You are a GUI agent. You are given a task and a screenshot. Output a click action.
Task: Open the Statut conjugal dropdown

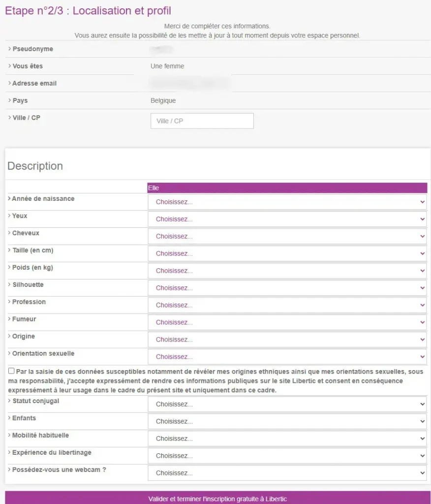click(x=287, y=404)
